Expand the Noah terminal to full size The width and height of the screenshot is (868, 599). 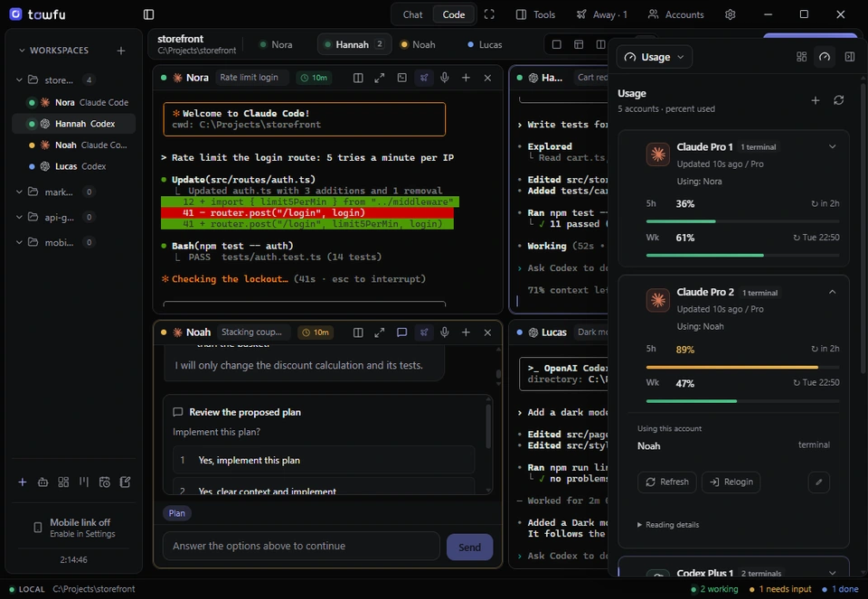point(379,332)
